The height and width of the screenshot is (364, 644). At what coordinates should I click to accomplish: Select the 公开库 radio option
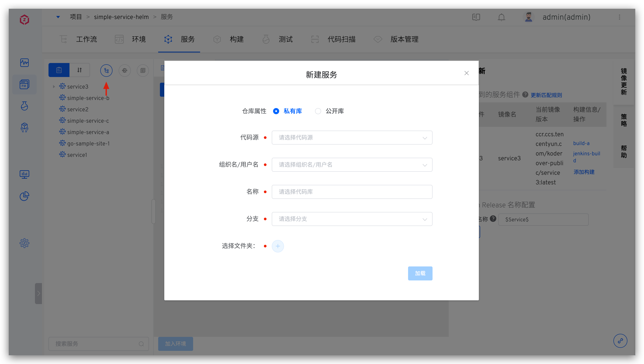pos(318,111)
